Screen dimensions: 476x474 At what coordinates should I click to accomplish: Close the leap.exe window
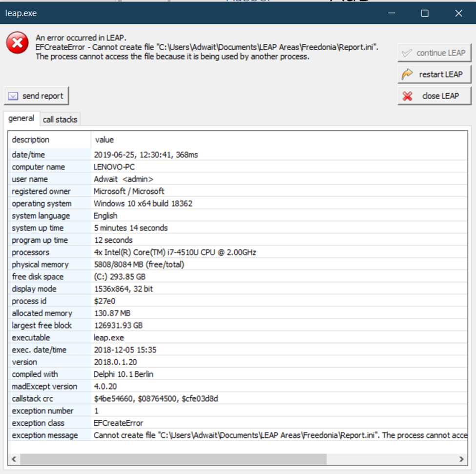(459, 13)
